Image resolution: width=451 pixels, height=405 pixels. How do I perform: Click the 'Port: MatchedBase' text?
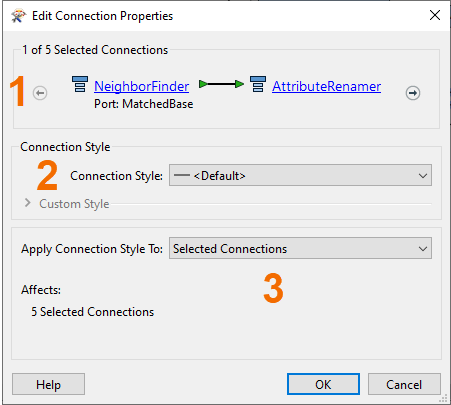click(144, 104)
